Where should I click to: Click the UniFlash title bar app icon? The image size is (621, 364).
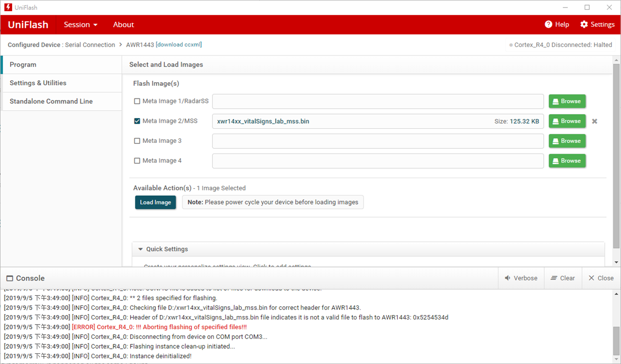pyautogui.click(x=8, y=8)
